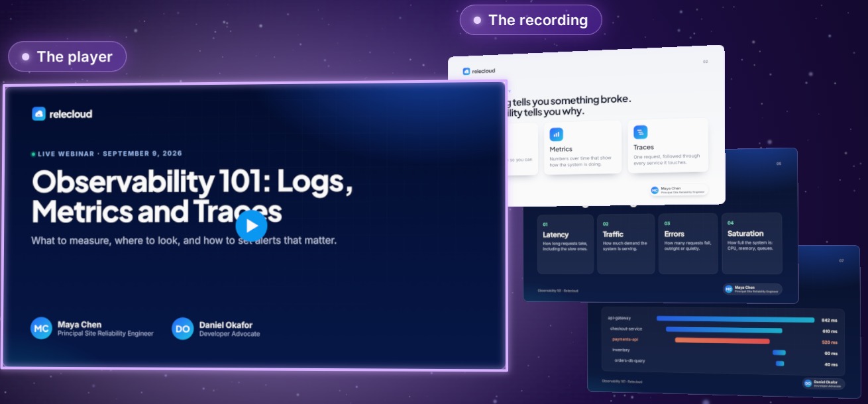868x404 pixels.
Task: Click the orange payments-api trace bar
Action: [722, 341]
